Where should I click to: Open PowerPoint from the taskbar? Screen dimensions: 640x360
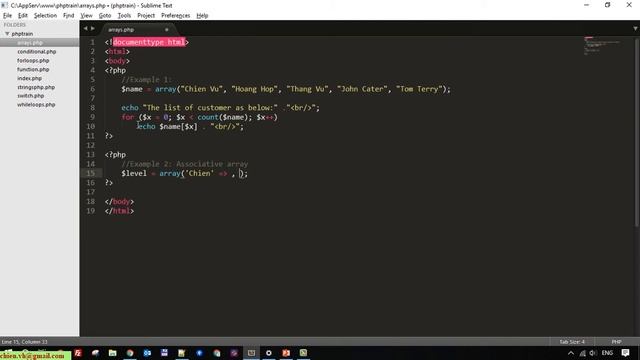286,353
